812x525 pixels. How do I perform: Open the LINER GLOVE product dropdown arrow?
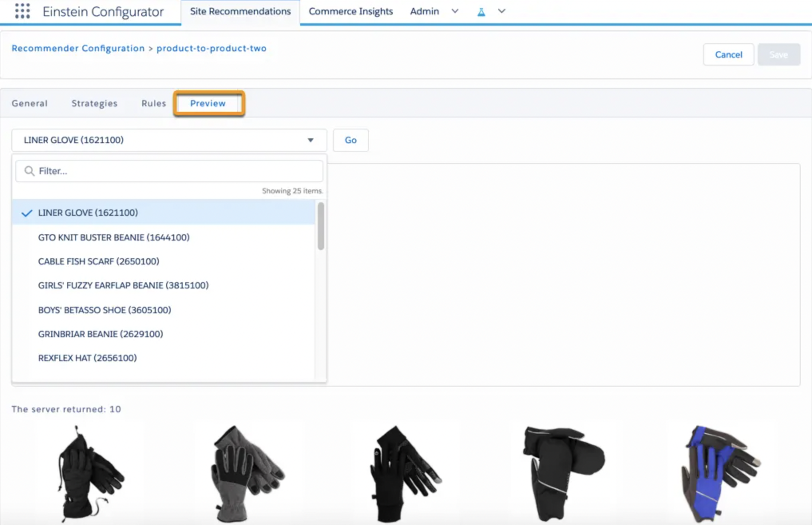coord(310,140)
